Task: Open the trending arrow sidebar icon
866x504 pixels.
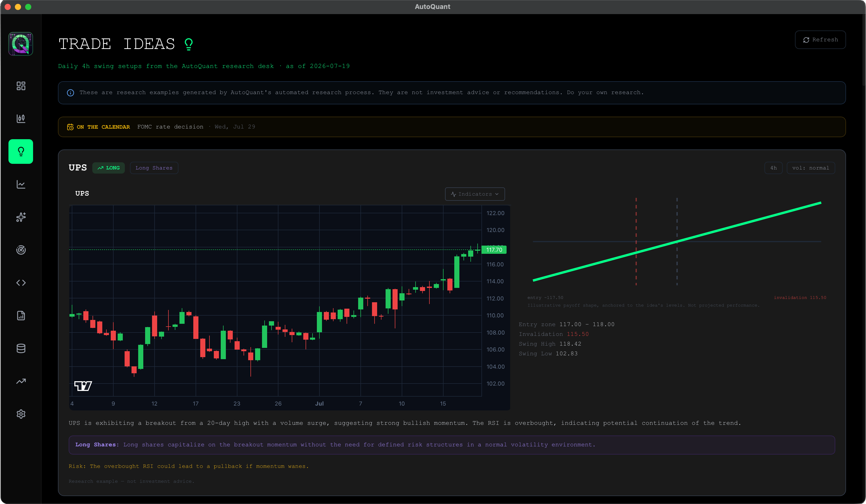Action: tap(21, 381)
